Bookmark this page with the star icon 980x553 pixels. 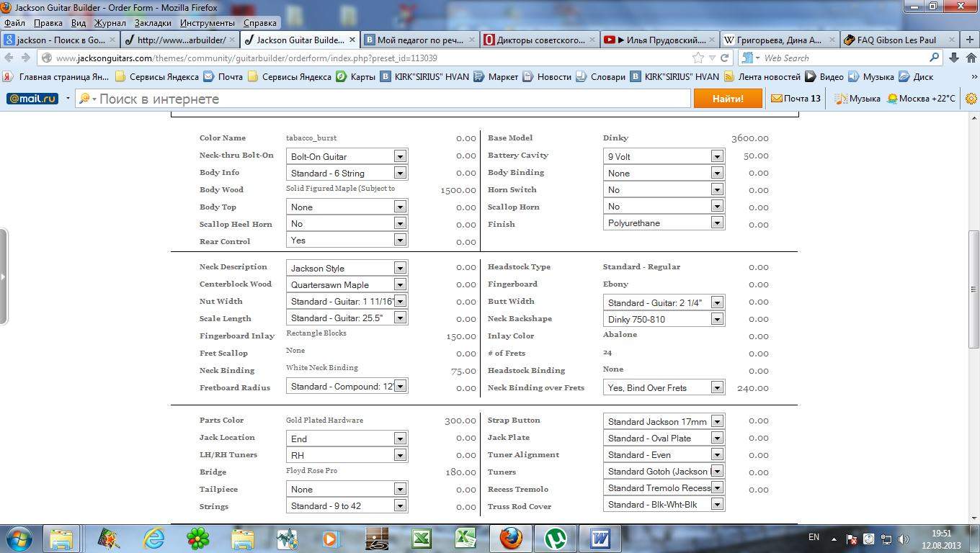(698, 58)
